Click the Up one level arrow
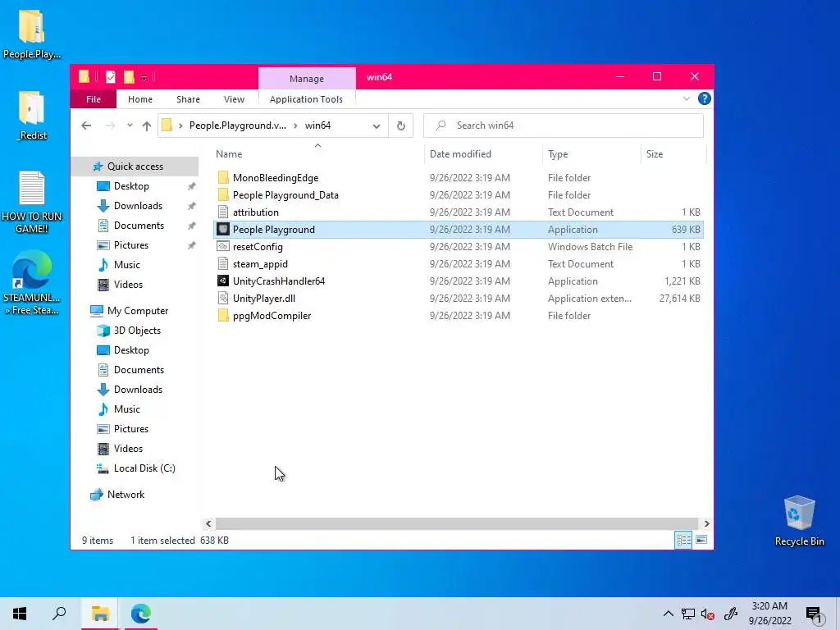The image size is (840, 630). coord(147,126)
